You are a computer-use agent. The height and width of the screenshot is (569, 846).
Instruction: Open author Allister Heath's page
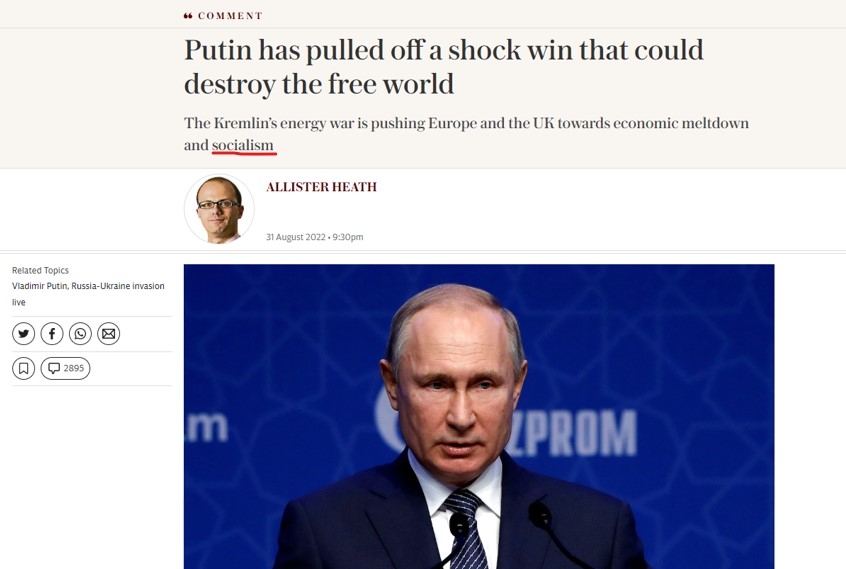pyautogui.click(x=321, y=187)
